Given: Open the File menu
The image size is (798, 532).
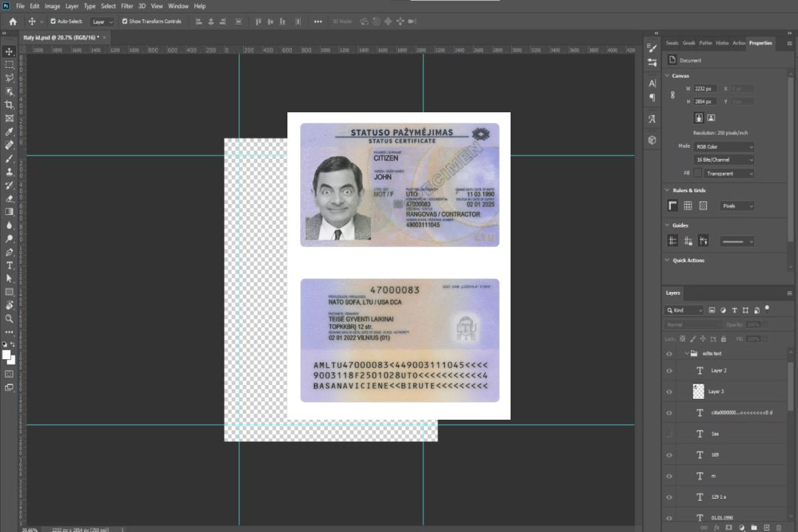Looking at the screenshot, I should [x=21, y=6].
